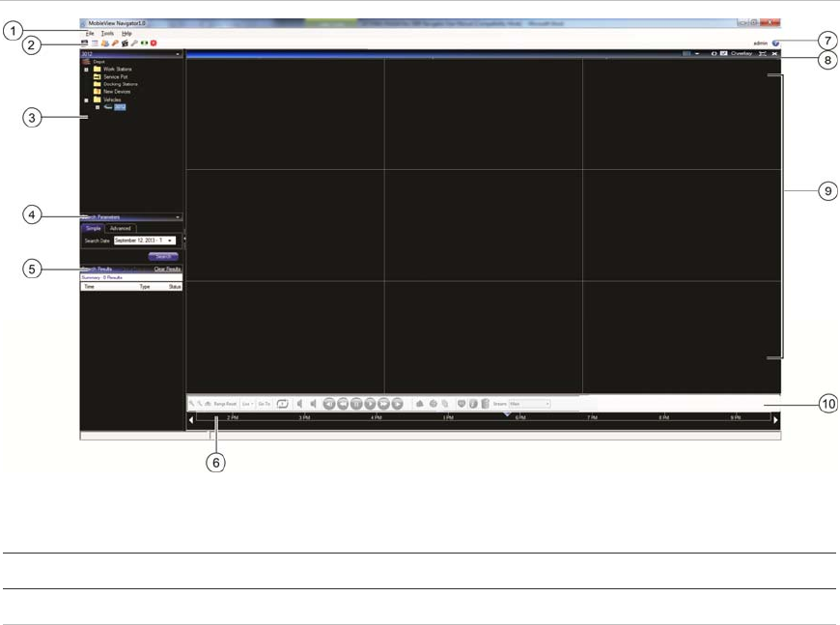The image size is (840, 625).
Task: Collapse the Vehicles folder node
Action: click(86, 100)
